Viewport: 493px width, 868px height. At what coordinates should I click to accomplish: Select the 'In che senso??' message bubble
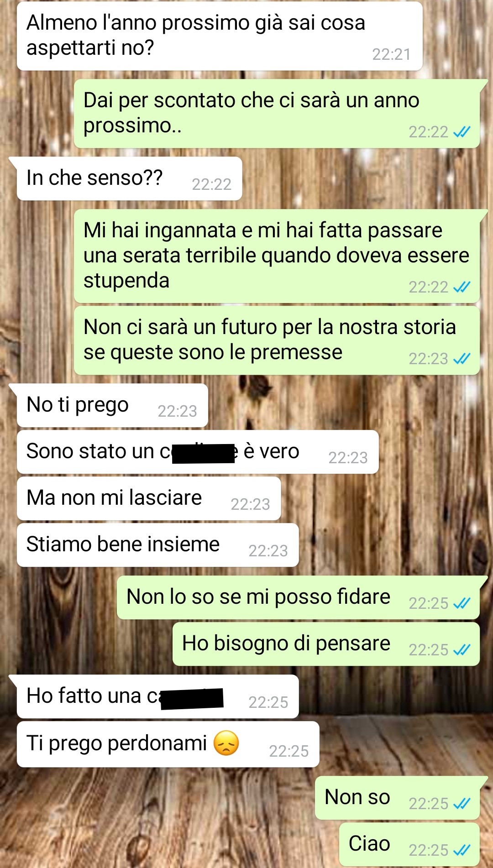point(129,178)
